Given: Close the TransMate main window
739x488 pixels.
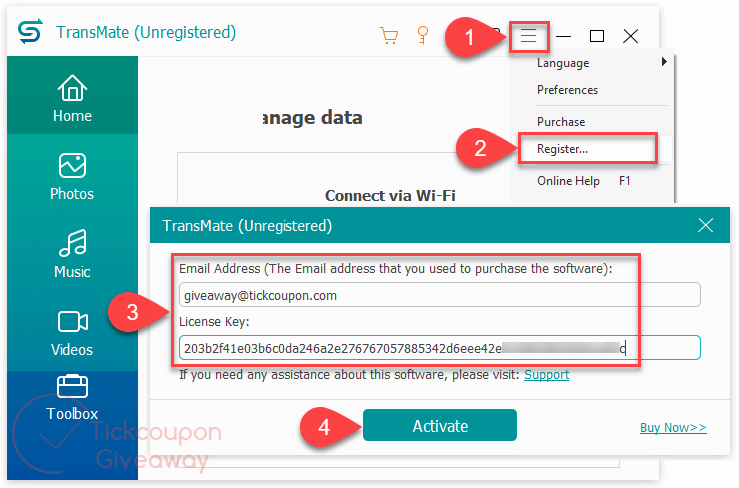Looking at the screenshot, I should [x=631, y=36].
